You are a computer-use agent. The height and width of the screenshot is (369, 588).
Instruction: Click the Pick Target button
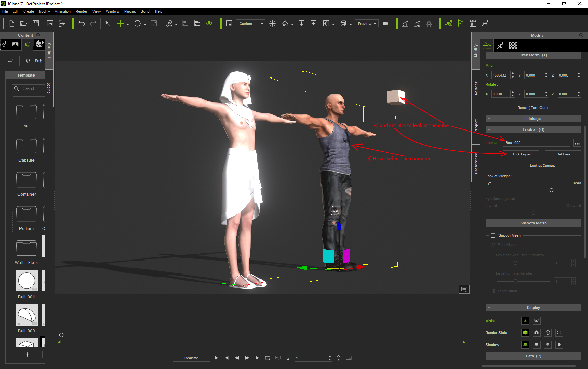pos(521,154)
